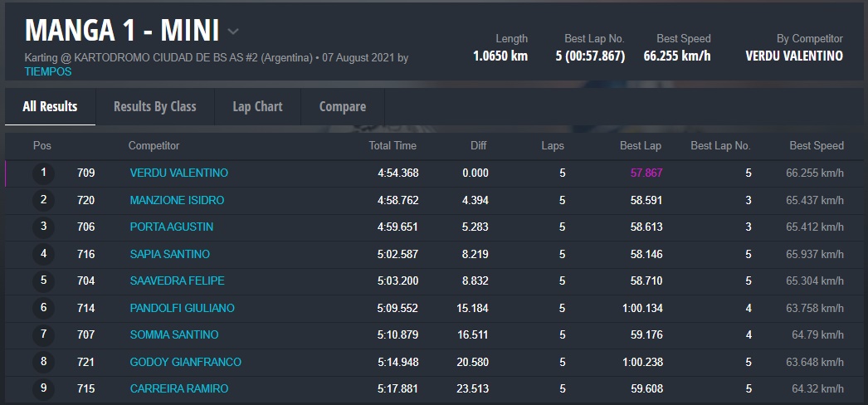Open GODOY GIANFRANCO's profile
This screenshot has width=868, height=405.
(x=185, y=362)
